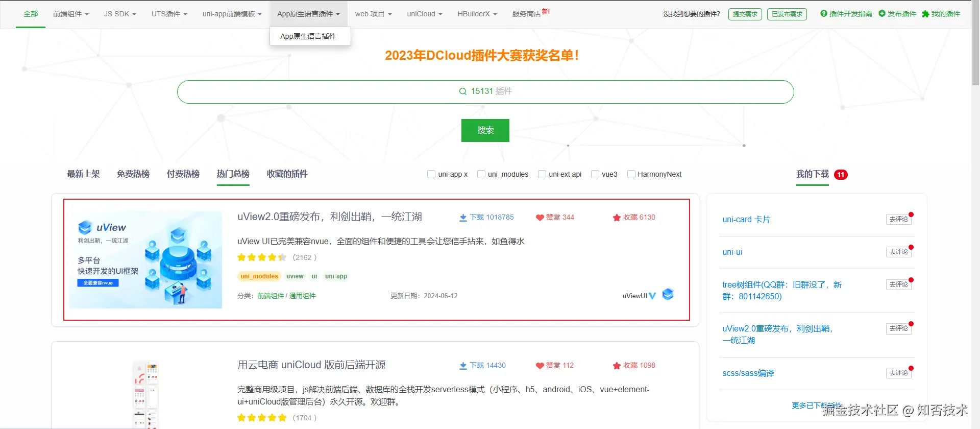Click the heart icon next to 赞赏 344
The image size is (980, 429).
540,218
